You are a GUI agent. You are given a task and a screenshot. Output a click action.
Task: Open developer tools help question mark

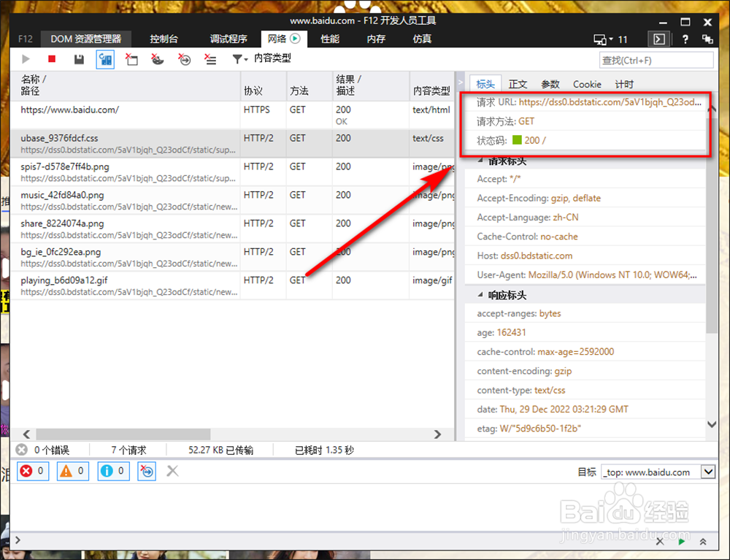coord(685,39)
